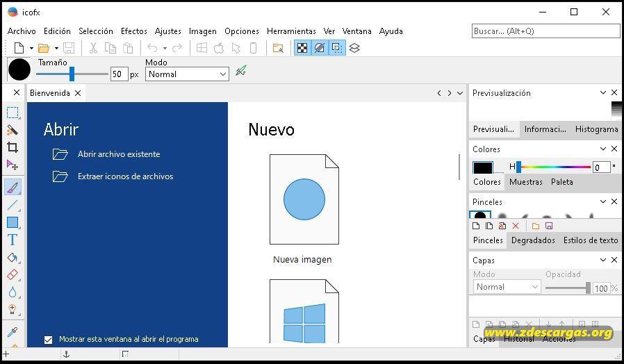Screen dimensions: 624x364
Task: Open the file explorer search icon
Action: [278, 48]
